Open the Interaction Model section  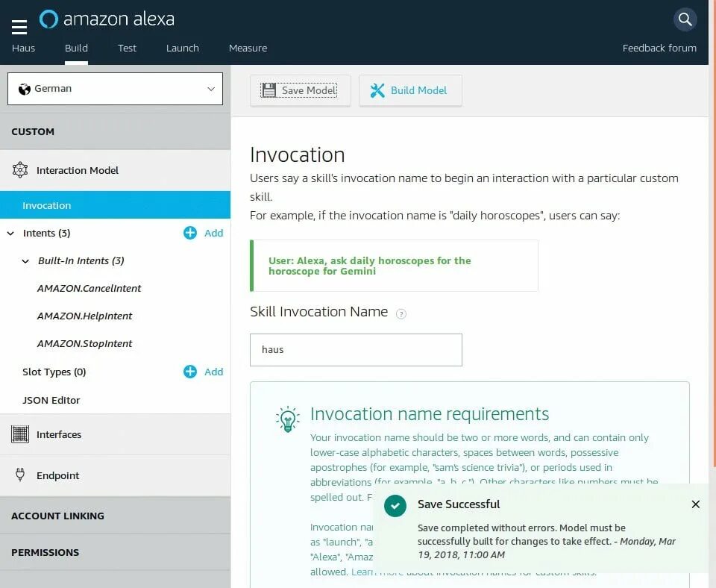[115, 170]
